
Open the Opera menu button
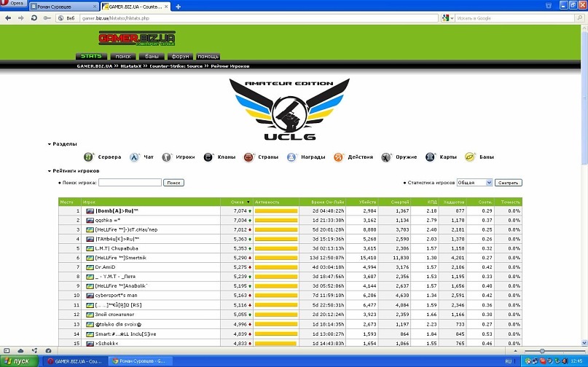point(14,4)
